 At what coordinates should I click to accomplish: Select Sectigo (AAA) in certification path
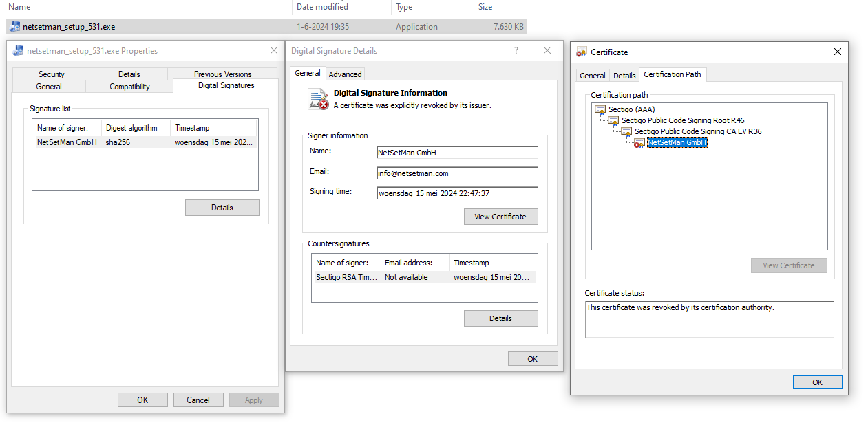pyautogui.click(x=631, y=110)
